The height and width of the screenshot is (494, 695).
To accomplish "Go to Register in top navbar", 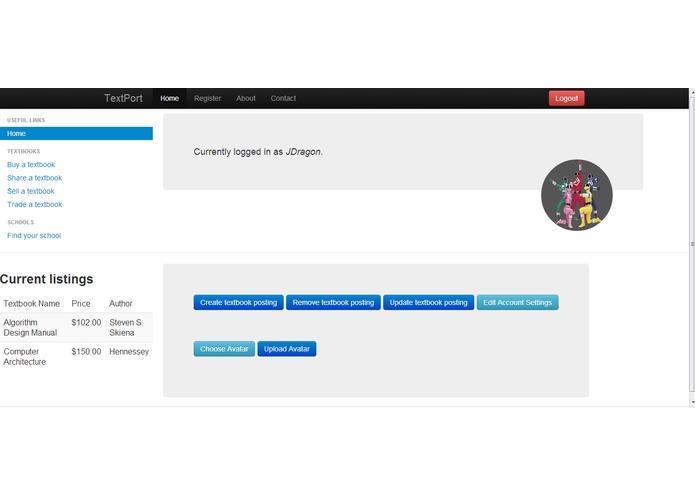I will [x=207, y=98].
